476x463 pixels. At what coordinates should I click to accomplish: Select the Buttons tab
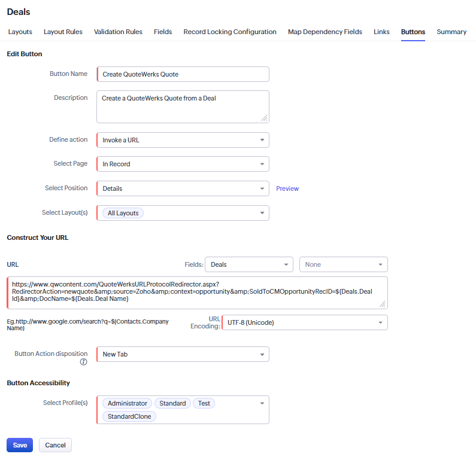[413, 32]
